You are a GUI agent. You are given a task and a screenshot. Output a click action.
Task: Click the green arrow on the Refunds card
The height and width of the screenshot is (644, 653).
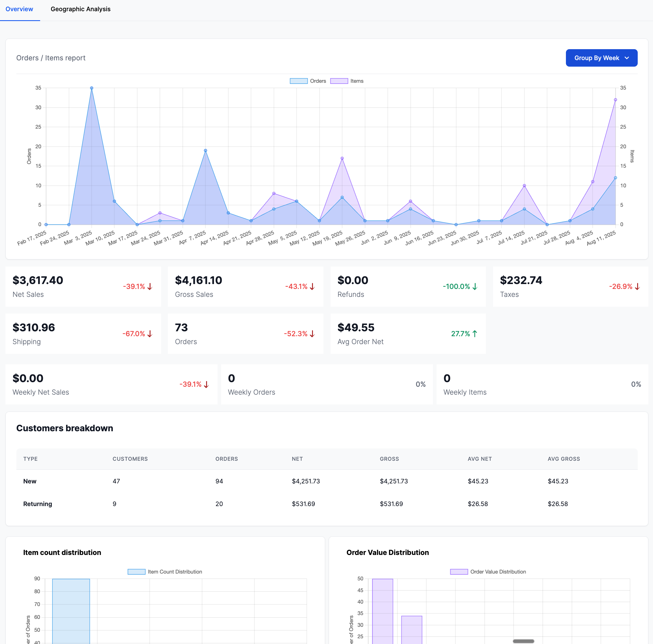click(474, 286)
